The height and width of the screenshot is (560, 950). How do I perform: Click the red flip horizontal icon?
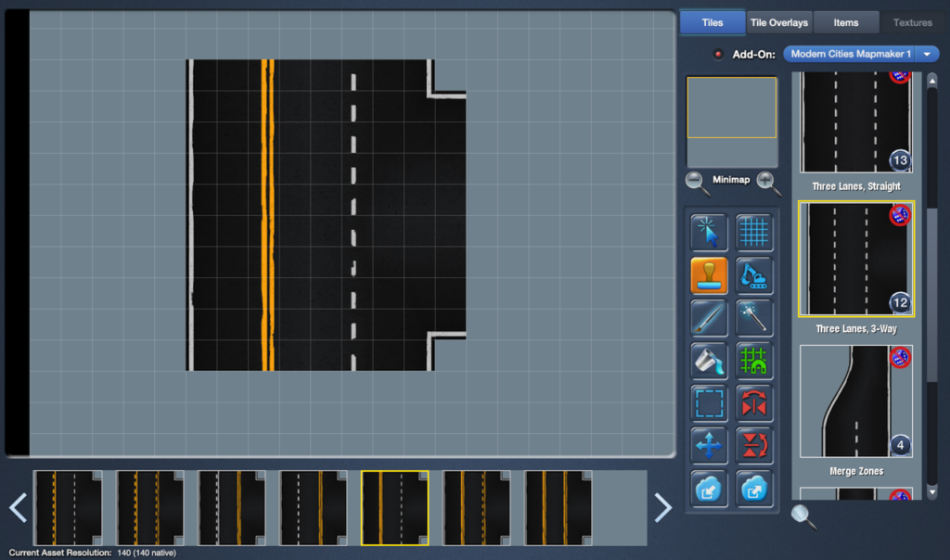tap(754, 404)
